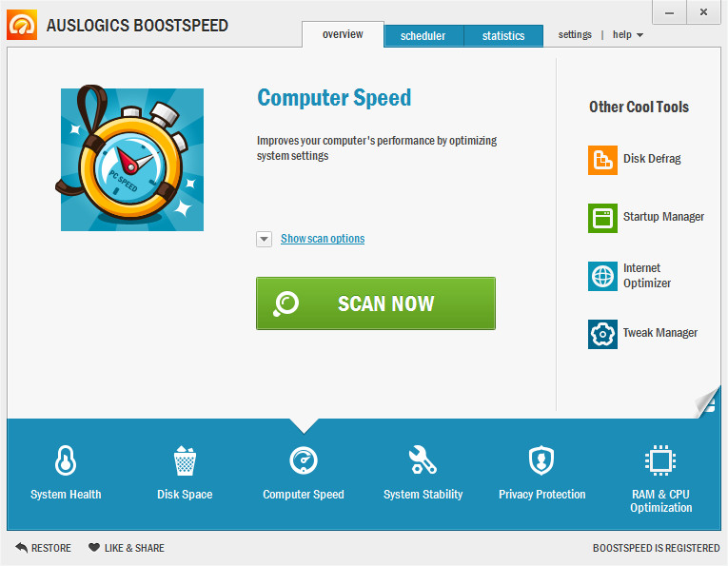Minimize the BoostSpeed window
The height and width of the screenshot is (566, 728).
click(x=669, y=12)
